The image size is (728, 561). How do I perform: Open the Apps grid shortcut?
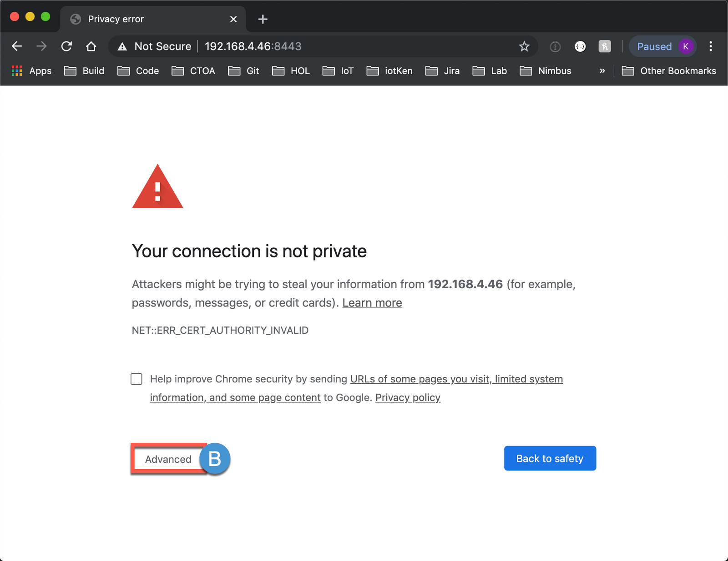31,71
